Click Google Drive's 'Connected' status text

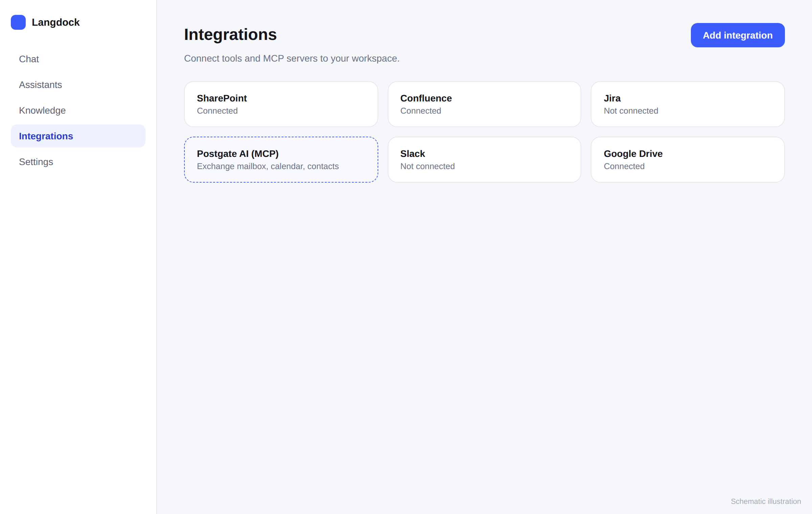pyautogui.click(x=624, y=166)
